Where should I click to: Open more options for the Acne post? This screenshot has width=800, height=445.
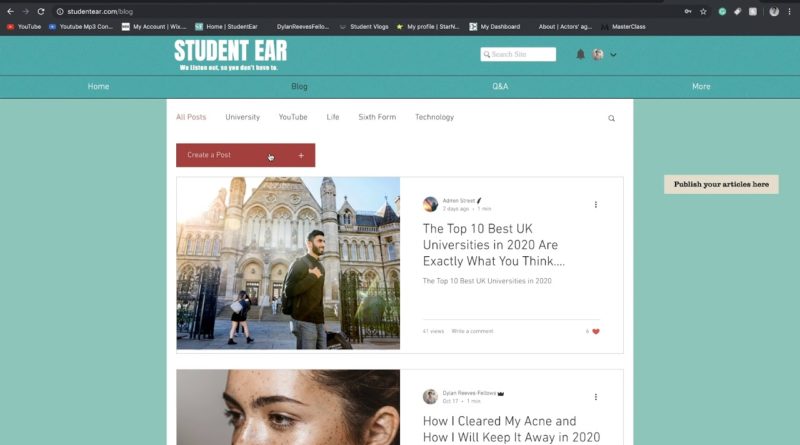tap(595, 397)
